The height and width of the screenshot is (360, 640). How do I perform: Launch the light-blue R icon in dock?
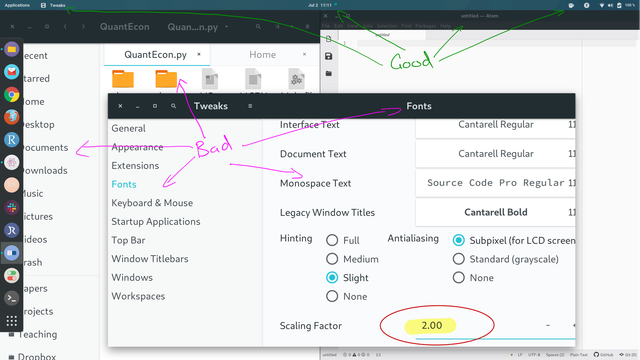pyautogui.click(x=11, y=140)
